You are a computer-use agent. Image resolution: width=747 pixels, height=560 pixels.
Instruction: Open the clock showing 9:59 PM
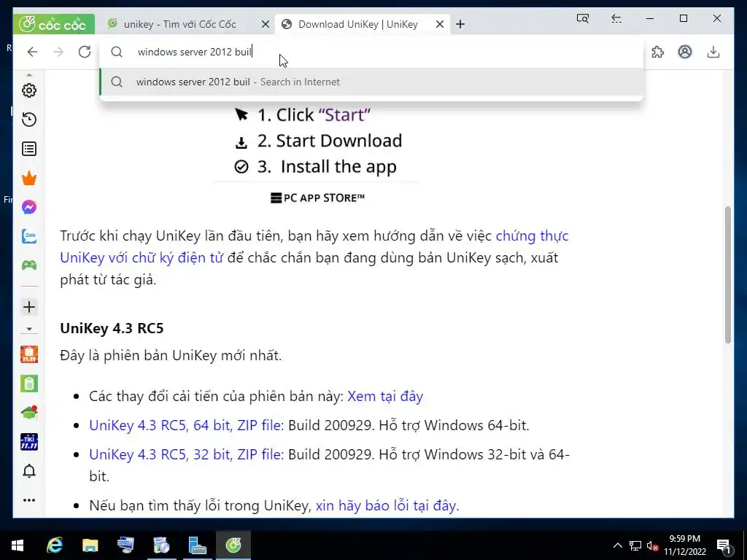[x=684, y=545]
